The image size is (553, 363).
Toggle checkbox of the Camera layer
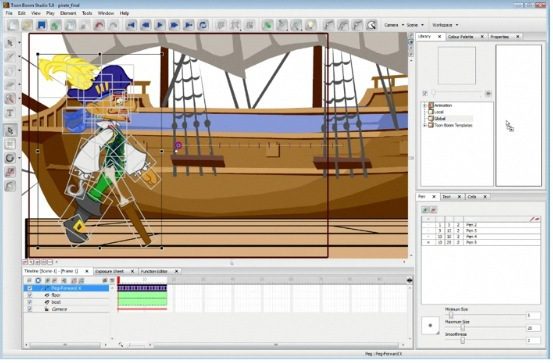point(30,309)
